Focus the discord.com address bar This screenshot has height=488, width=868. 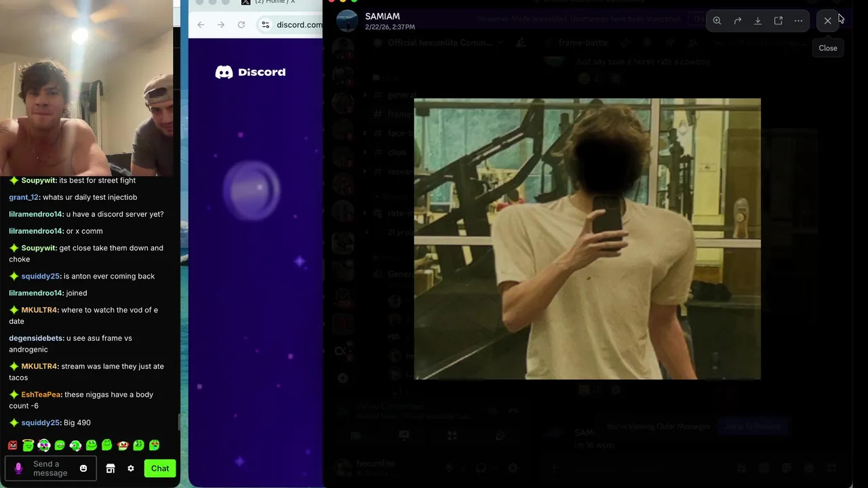pos(290,24)
